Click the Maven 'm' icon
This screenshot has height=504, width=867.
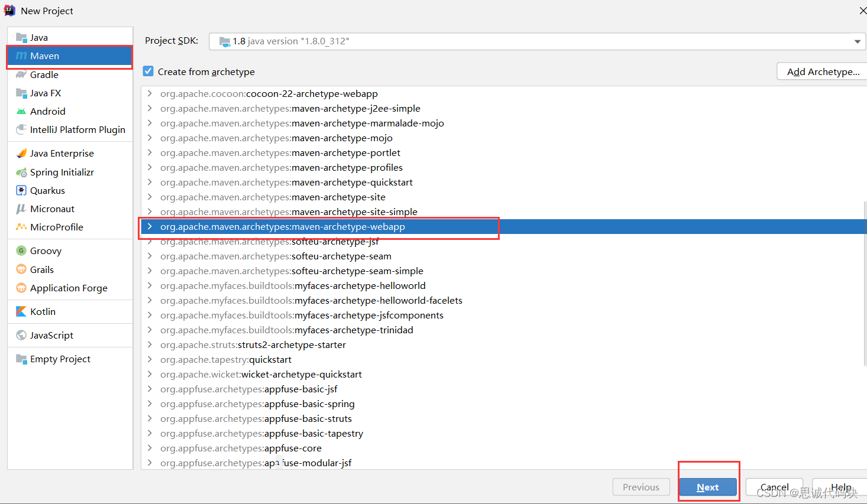coord(21,56)
